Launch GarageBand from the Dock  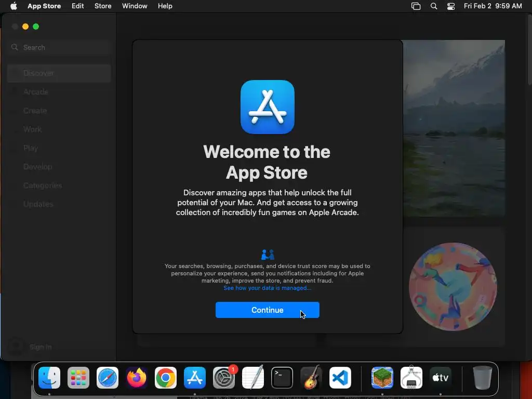(311, 377)
